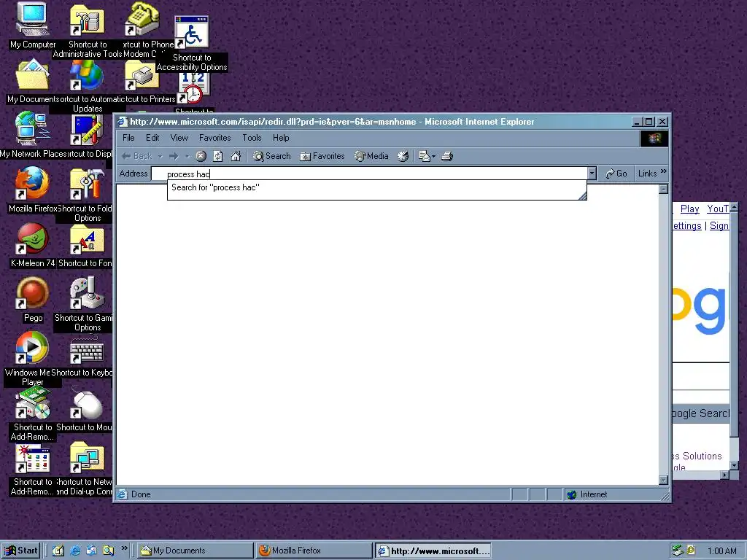The height and width of the screenshot is (560, 747).
Task: Select the Pego desktop icon
Action: pos(32,299)
